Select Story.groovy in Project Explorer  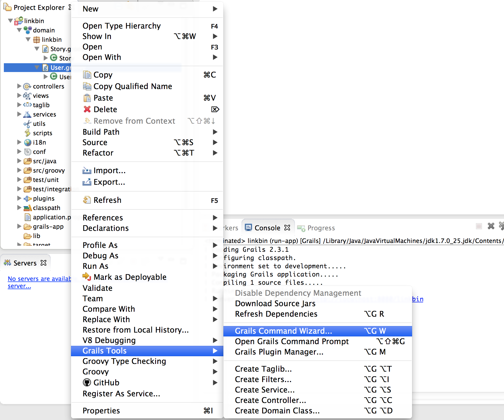pyautogui.click(x=58, y=49)
